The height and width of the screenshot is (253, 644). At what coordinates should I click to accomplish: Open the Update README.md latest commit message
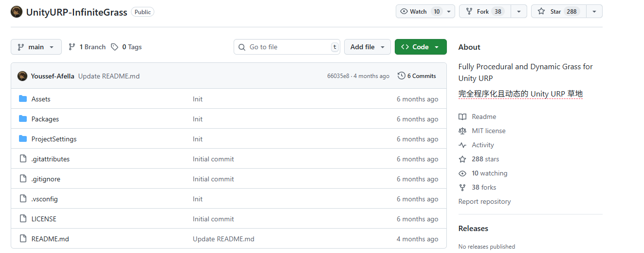click(x=109, y=76)
